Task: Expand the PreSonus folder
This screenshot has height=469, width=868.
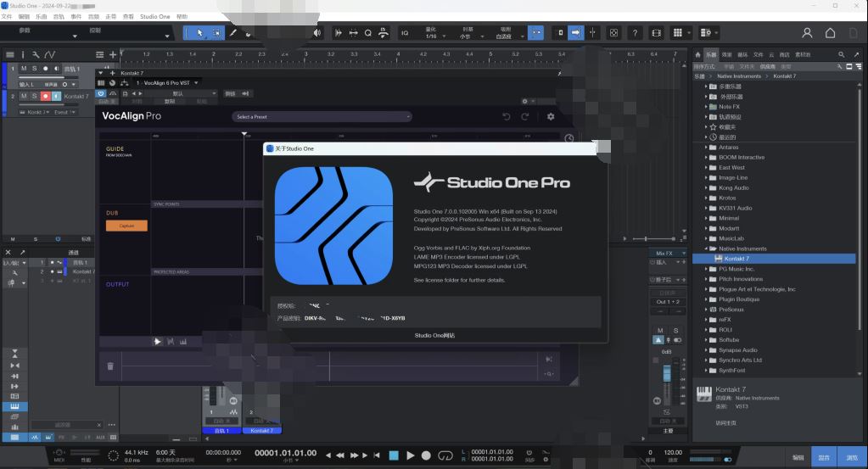Action: pos(706,310)
